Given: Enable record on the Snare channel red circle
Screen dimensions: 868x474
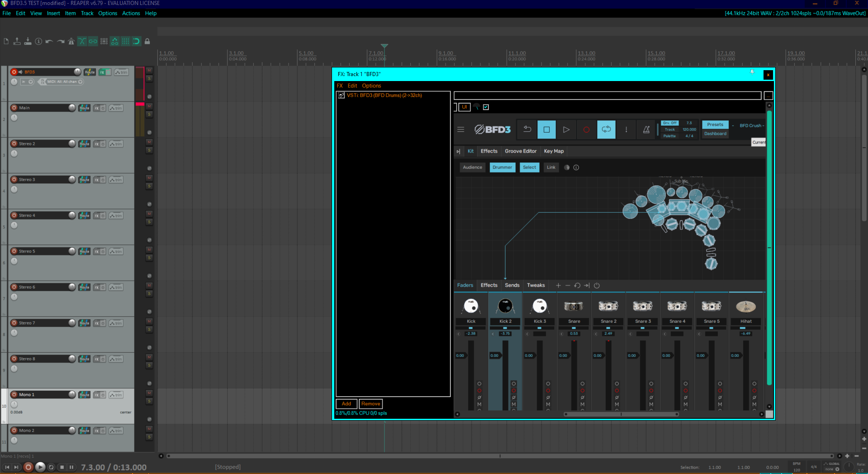Looking at the screenshot, I should [583, 391].
